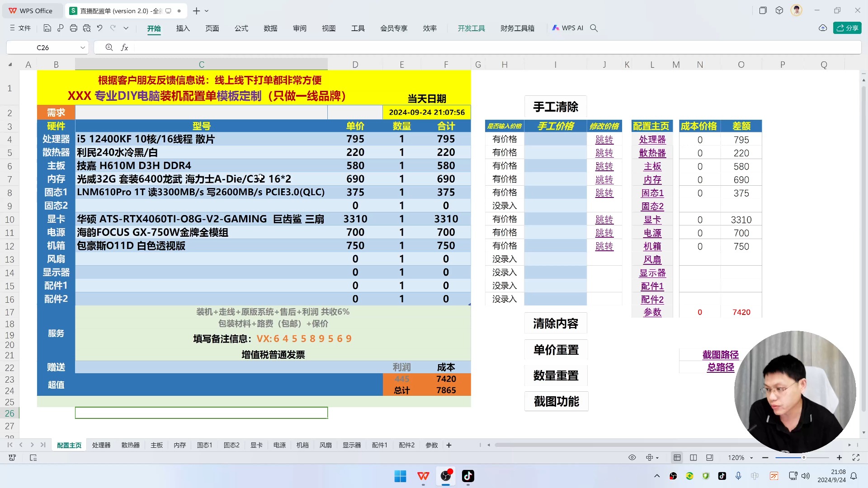Click the 清除内容 button
This screenshot has height=488, width=868.
tap(556, 323)
